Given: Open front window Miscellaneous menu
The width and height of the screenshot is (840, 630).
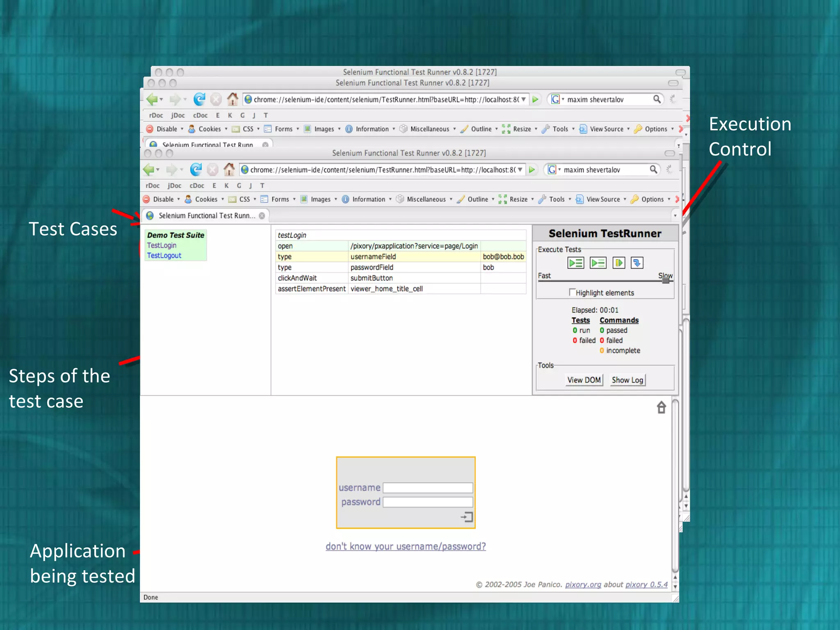Looking at the screenshot, I should pos(424,199).
